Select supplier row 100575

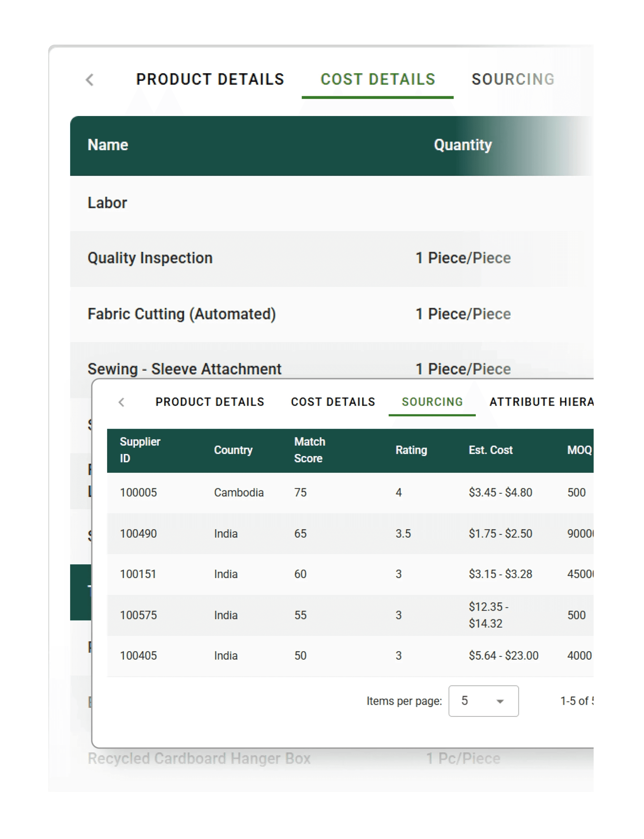pyautogui.click(x=138, y=615)
